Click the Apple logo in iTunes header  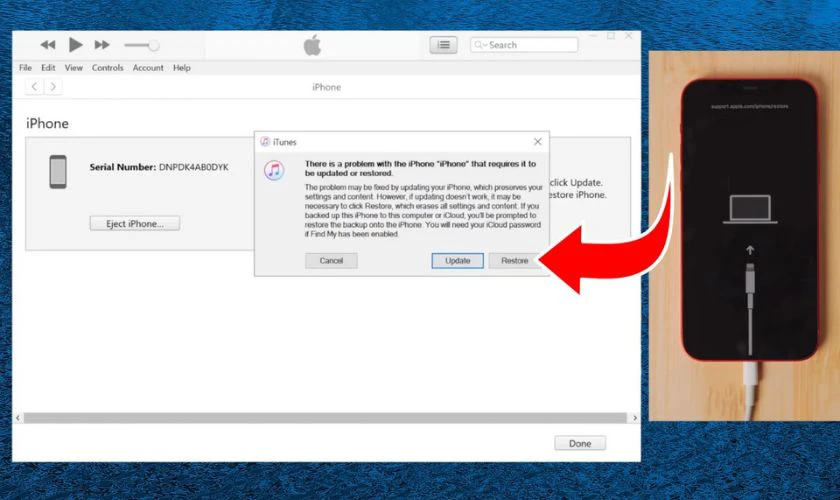pos(312,46)
